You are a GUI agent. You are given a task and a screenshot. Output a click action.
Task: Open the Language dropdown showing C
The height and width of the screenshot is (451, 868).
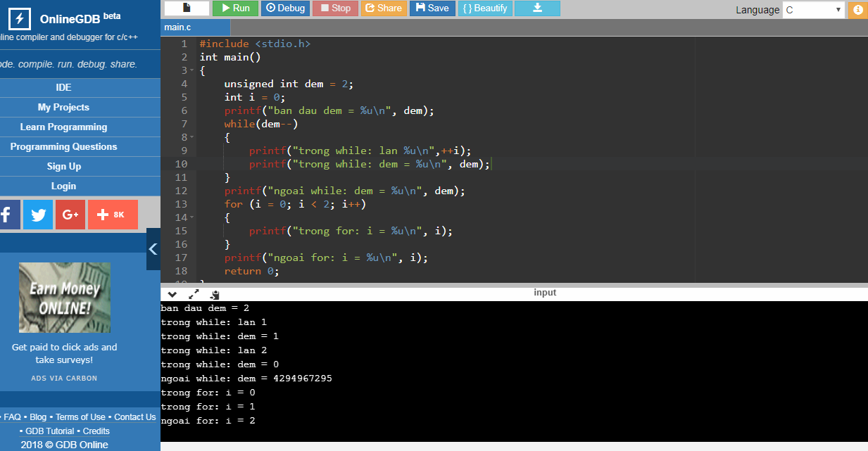pyautogui.click(x=813, y=10)
